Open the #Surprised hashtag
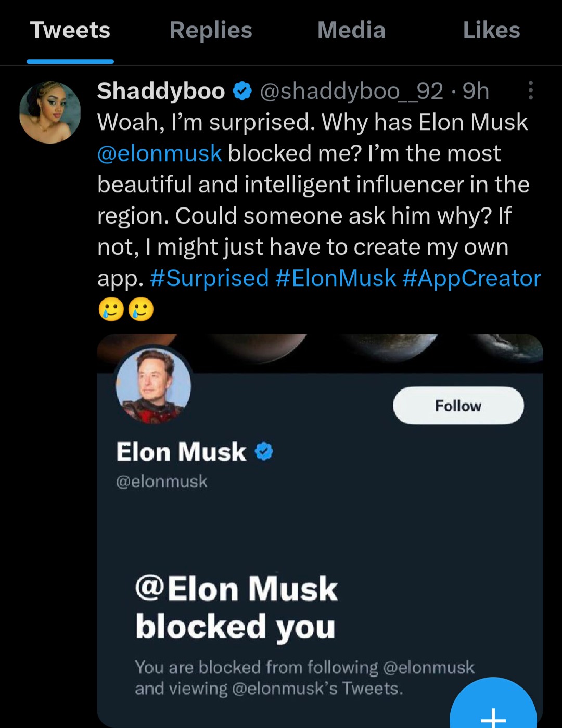 tap(209, 278)
